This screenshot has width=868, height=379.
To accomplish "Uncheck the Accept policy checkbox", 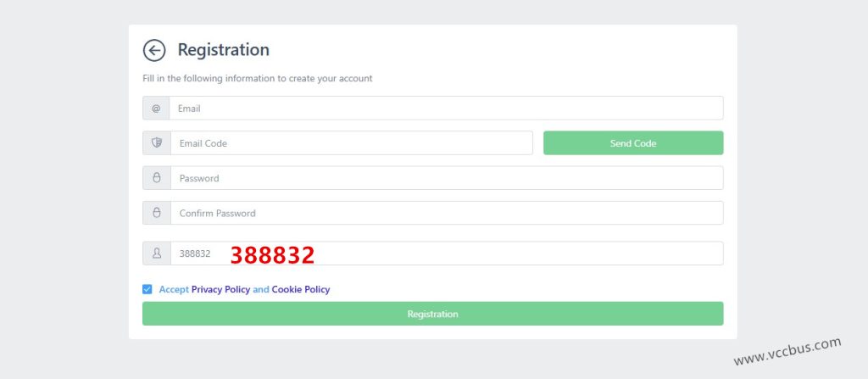I will pos(147,289).
